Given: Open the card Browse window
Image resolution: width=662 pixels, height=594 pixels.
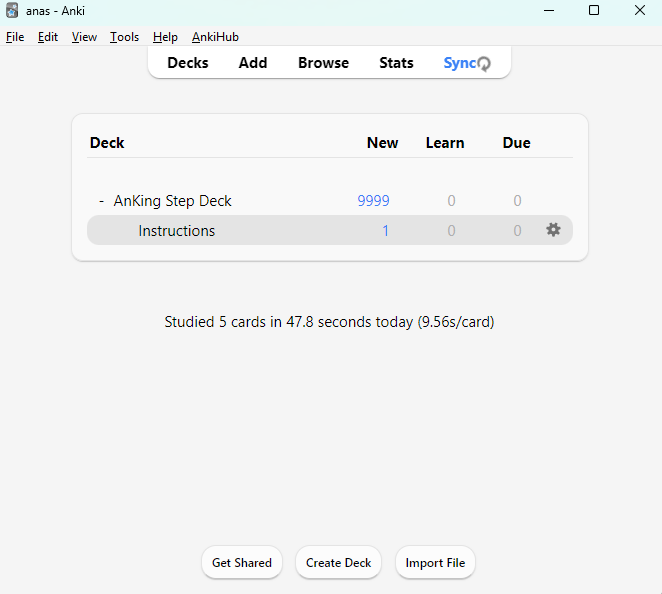Looking at the screenshot, I should [x=323, y=63].
